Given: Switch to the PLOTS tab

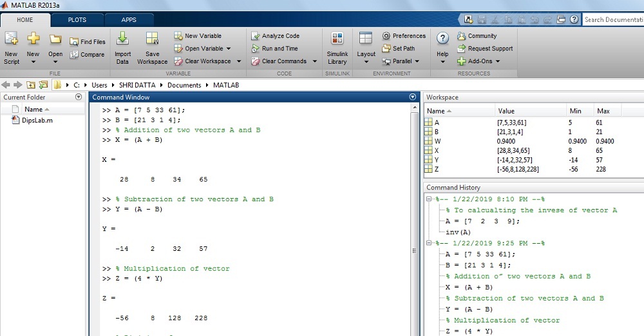Looking at the screenshot, I should point(77,20).
